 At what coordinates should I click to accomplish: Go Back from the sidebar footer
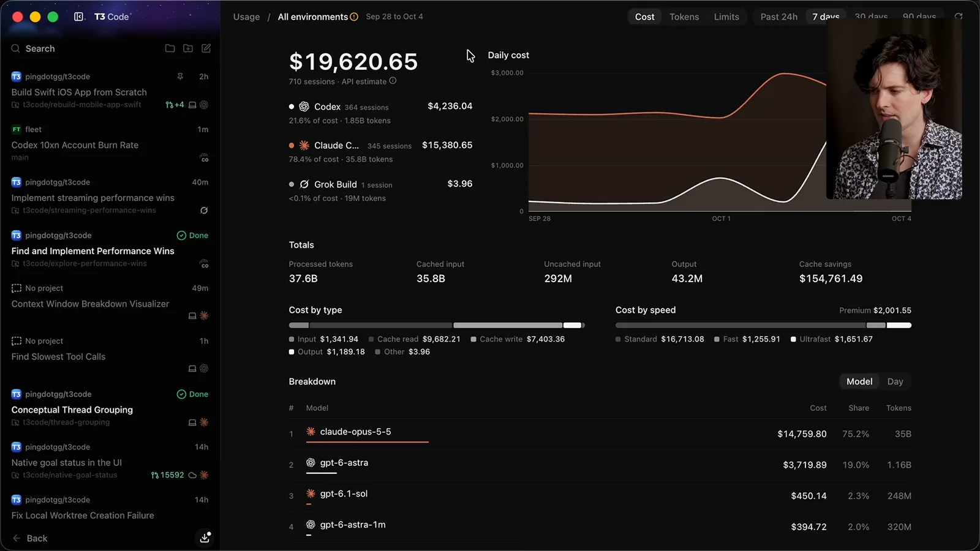coord(30,538)
